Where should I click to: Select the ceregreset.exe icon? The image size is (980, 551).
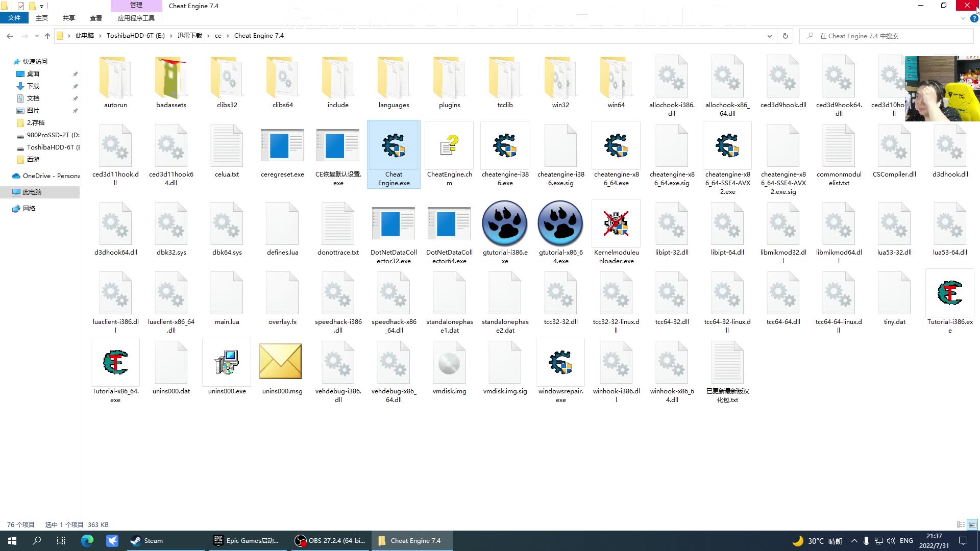(282, 146)
